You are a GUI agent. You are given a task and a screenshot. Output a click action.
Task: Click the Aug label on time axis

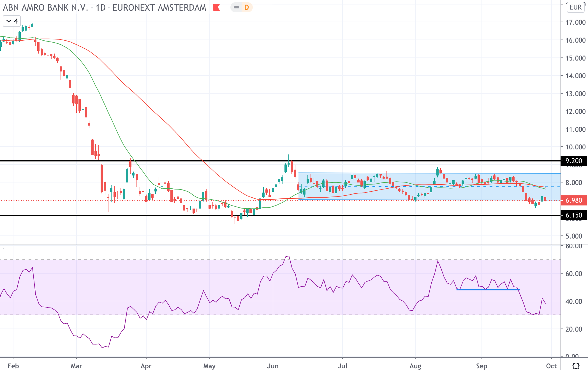(415, 366)
